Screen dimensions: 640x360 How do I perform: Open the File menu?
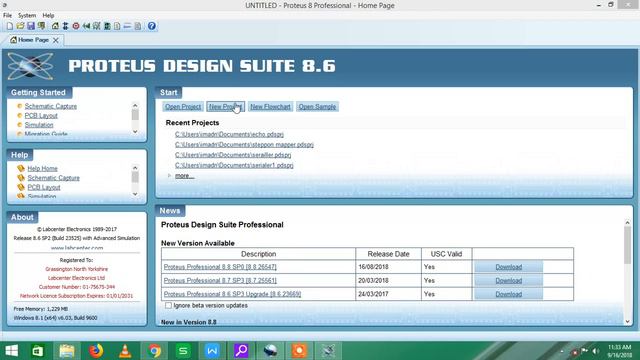tap(7, 16)
